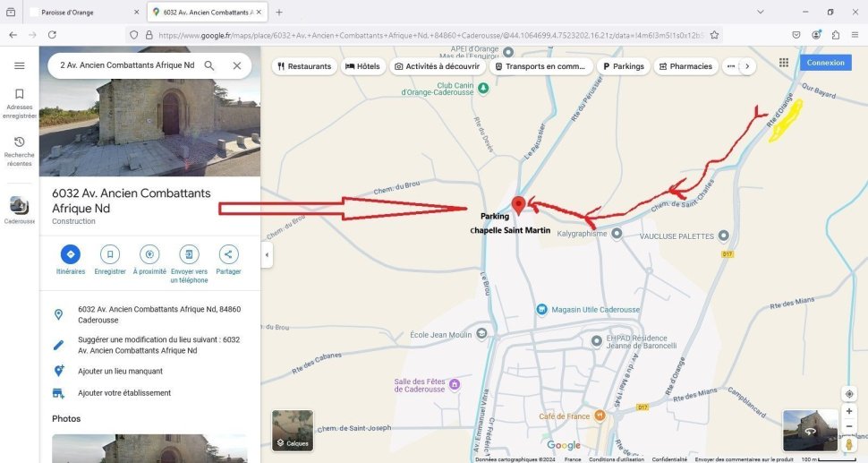Go back in browser history
Viewport: 868px width, 463px height.
pos(13,35)
